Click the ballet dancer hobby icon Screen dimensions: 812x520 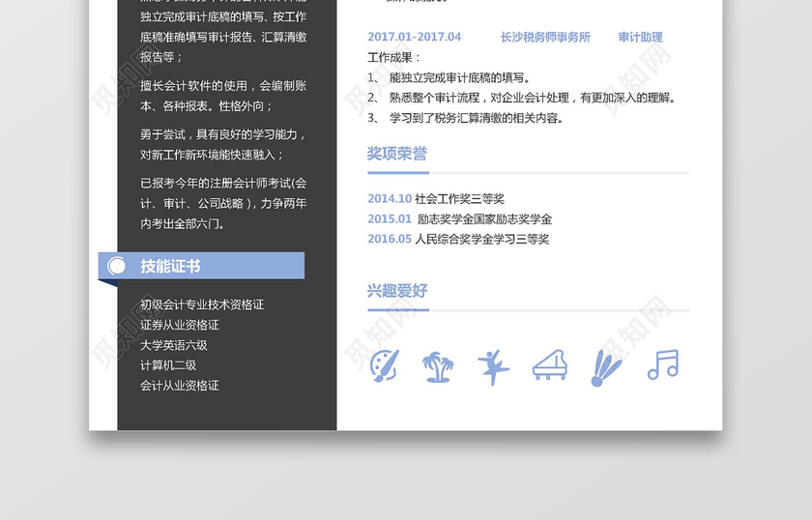[x=493, y=367]
